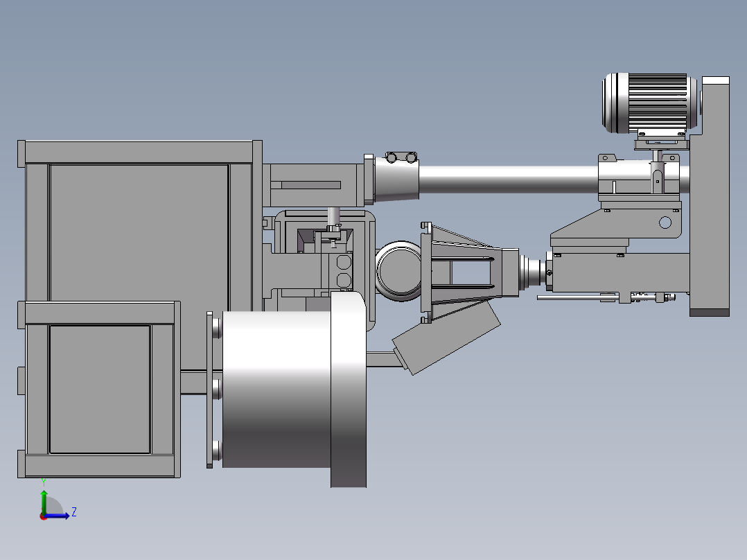
Task: Pick the slotted rectangular housing near shaft
Action: tap(313, 185)
